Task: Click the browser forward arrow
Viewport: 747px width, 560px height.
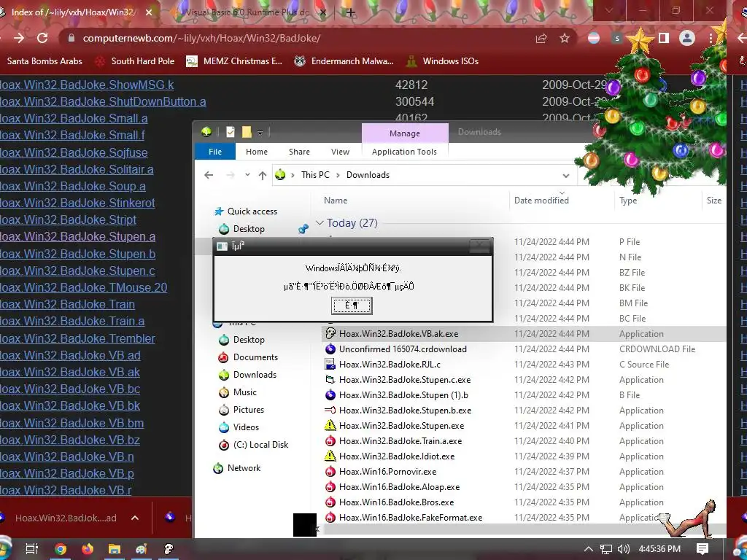Action: coord(19,38)
